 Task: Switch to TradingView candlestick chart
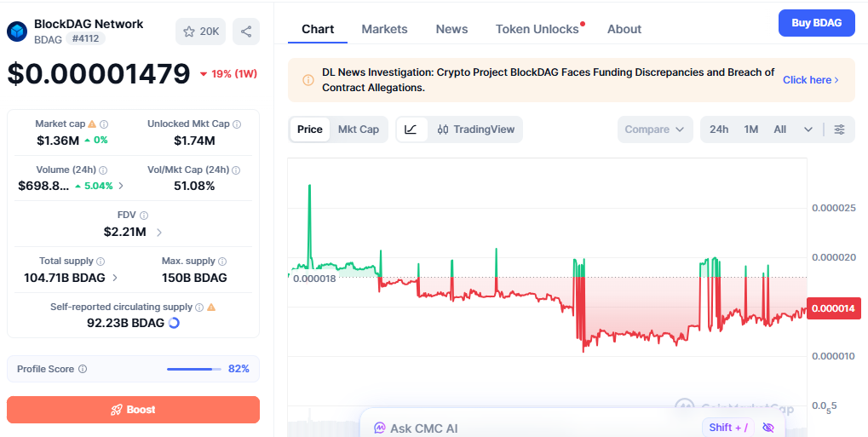[476, 129]
